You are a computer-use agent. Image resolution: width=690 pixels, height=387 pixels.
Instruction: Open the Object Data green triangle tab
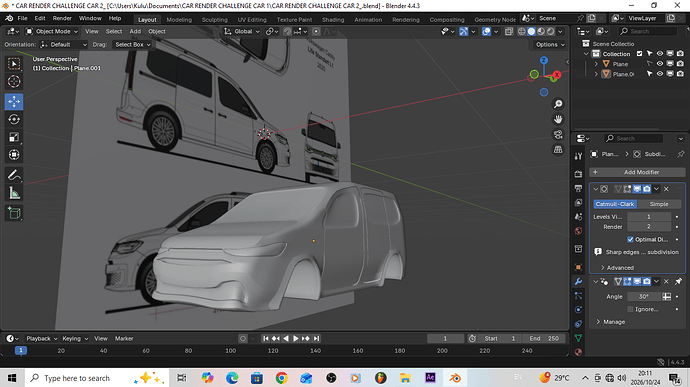(x=579, y=338)
